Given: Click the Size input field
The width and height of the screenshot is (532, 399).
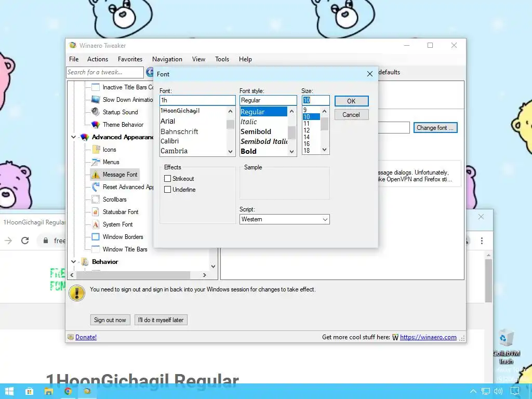Looking at the screenshot, I should point(315,100).
